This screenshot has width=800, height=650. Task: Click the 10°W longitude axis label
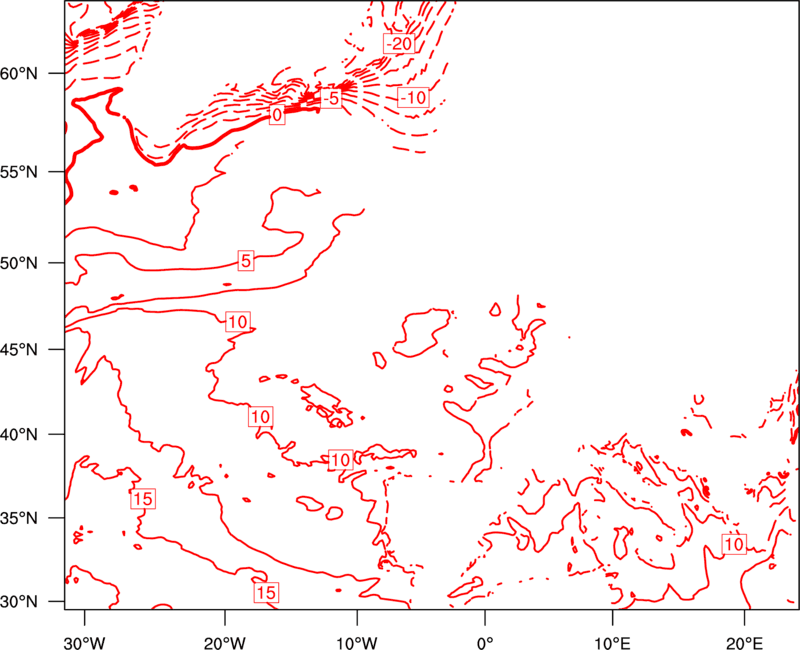(357, 643)
